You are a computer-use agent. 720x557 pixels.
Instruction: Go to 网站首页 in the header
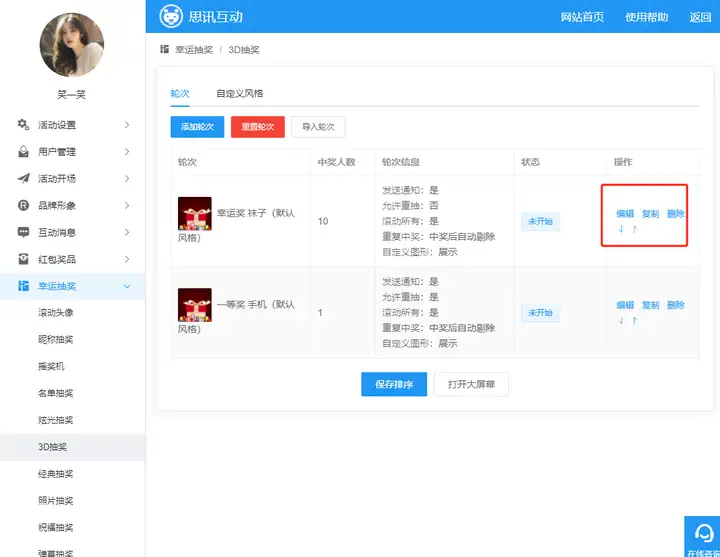582,17
